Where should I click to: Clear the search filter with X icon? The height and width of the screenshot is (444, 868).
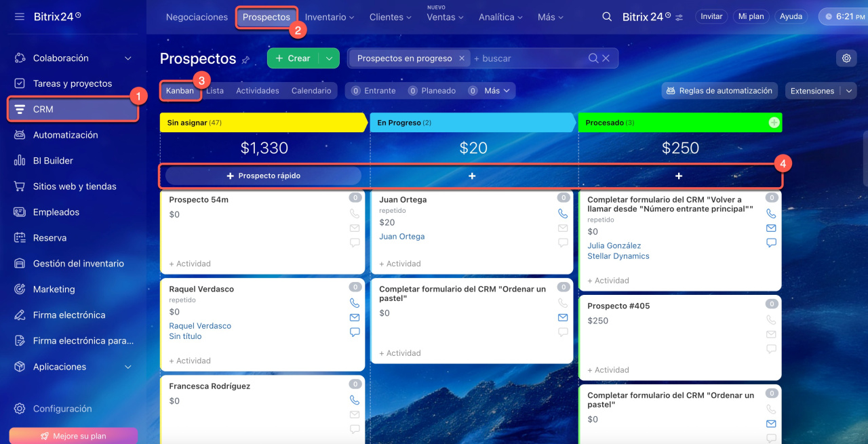tap(606, 58)
